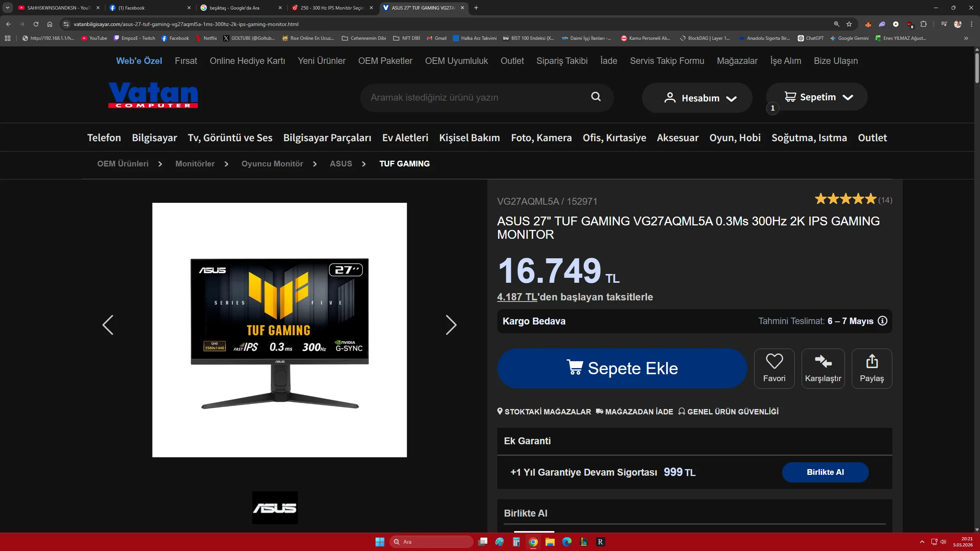Image resolution: width=980 pixels, height=551 pixels.
Task: Expand the Hesabım account dropdown
Action: [697, 98]
